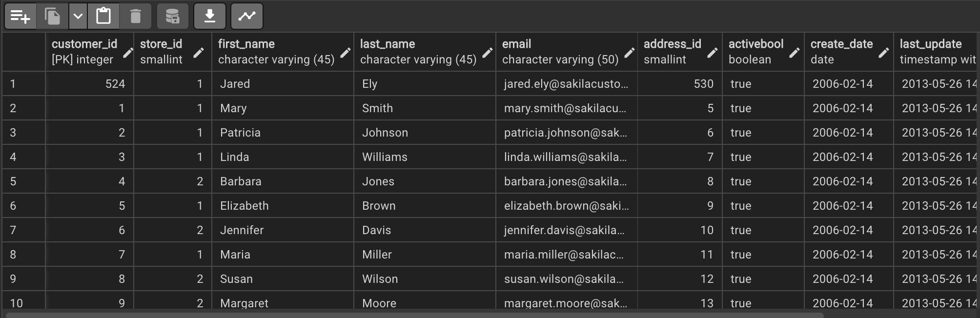Click the last name cell Johnson

tap(425, 133)
